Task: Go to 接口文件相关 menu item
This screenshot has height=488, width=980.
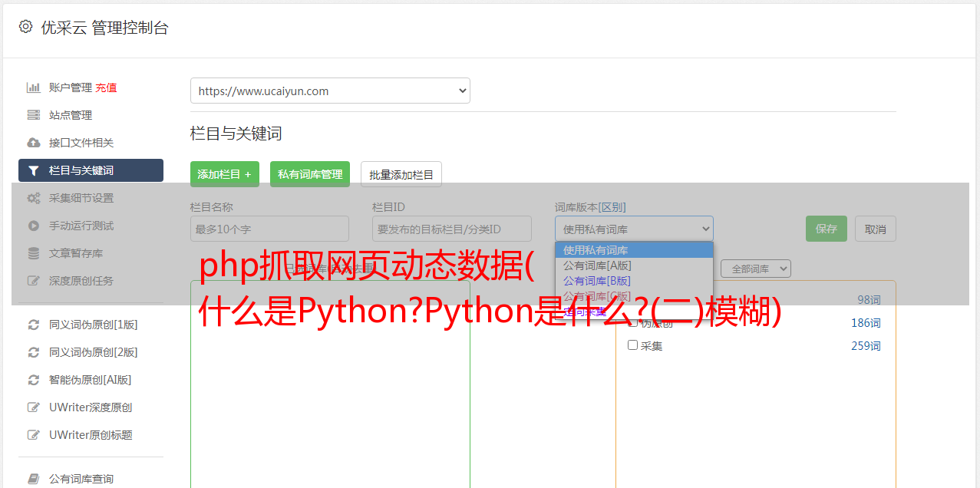Action: (x=81, y=143)
